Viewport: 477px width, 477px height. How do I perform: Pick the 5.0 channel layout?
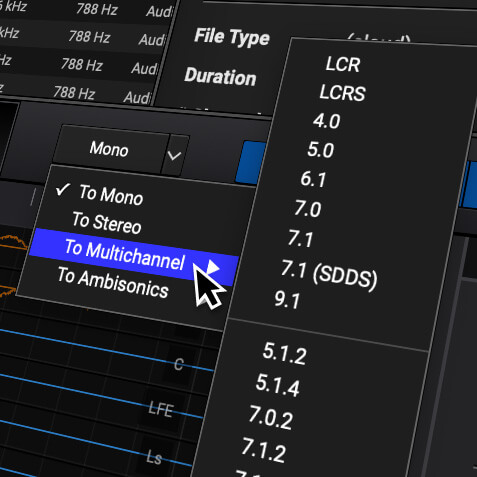[320, 150]
